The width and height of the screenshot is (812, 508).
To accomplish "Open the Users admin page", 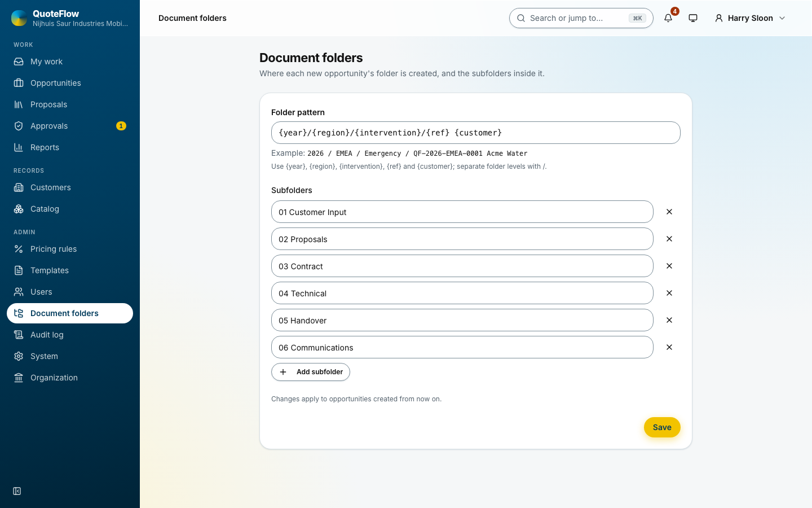I will pyautogui.click(x=70, y=292).
